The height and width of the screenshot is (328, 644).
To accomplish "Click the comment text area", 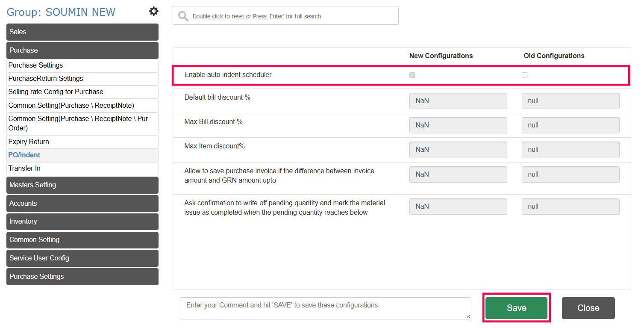I will pyautogui.click(x=325, y=308).
